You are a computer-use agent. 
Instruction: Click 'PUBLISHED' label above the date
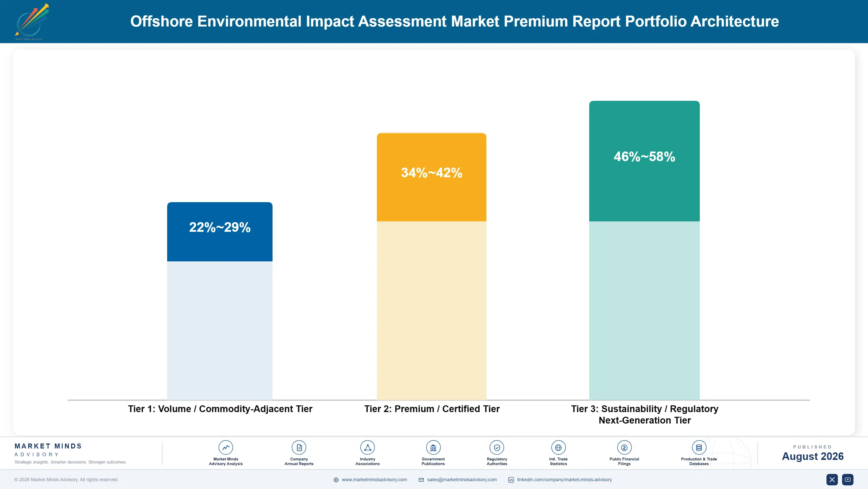pyautogui.click(x=812, y=447)
